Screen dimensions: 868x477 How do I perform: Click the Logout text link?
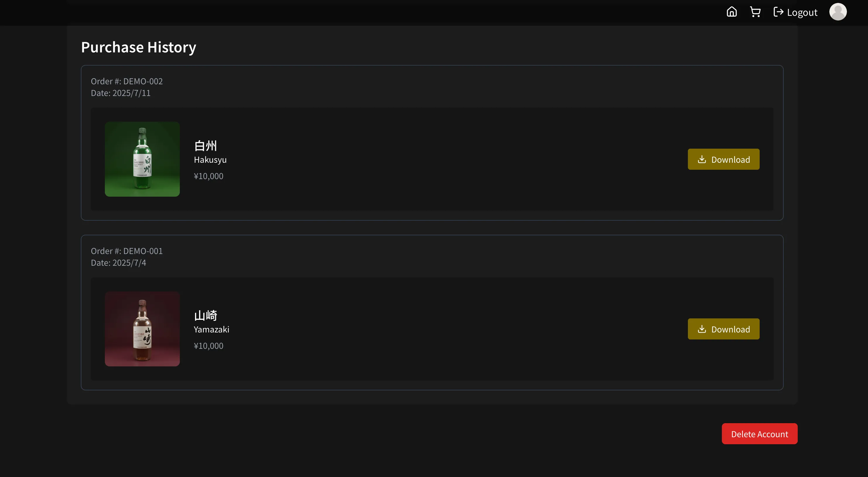pyautogui.click(x=802, y=13)
